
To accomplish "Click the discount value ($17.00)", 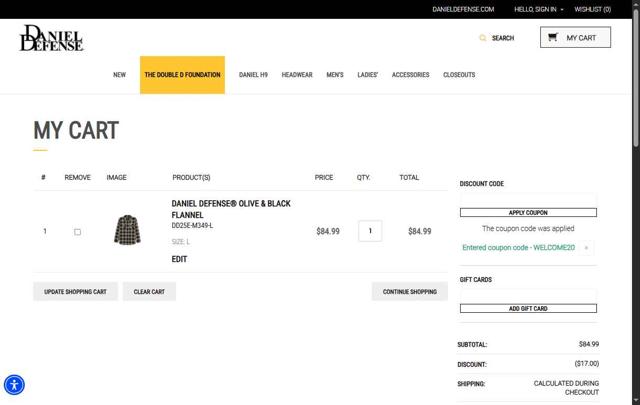I will 587,363.
